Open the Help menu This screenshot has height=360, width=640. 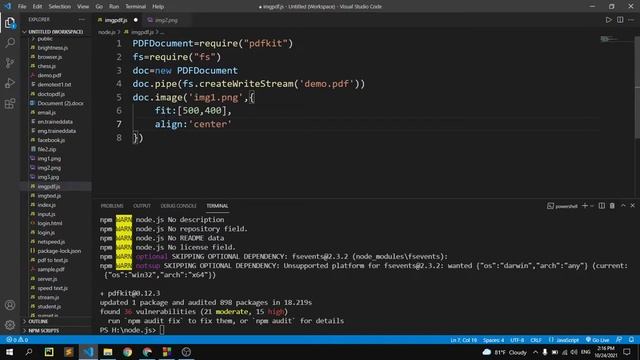point(158,7)
